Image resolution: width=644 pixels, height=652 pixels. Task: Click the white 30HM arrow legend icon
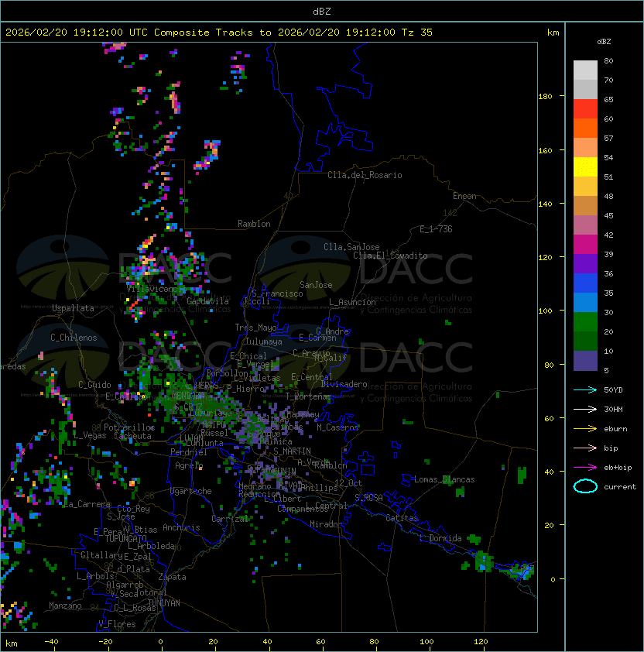(585, 409)
